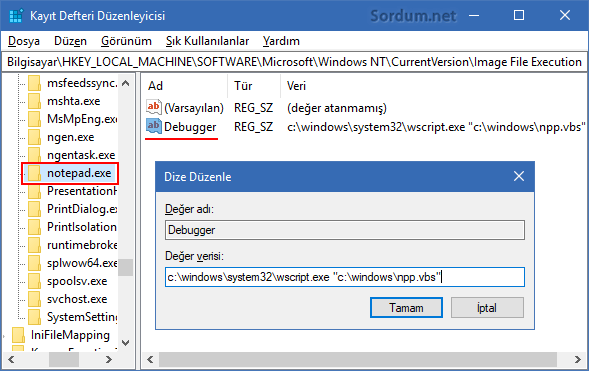Select the mshta.exe folder icon
Viewport: 589px width, 371px height.
coord(34,101)
